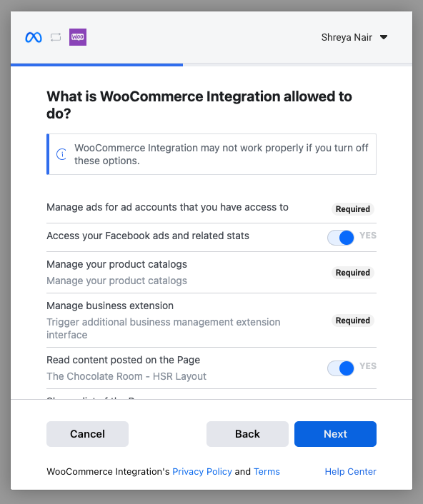Click the Next button
The width and height of the screenshot is (423, 504).
tap(335, 434)
